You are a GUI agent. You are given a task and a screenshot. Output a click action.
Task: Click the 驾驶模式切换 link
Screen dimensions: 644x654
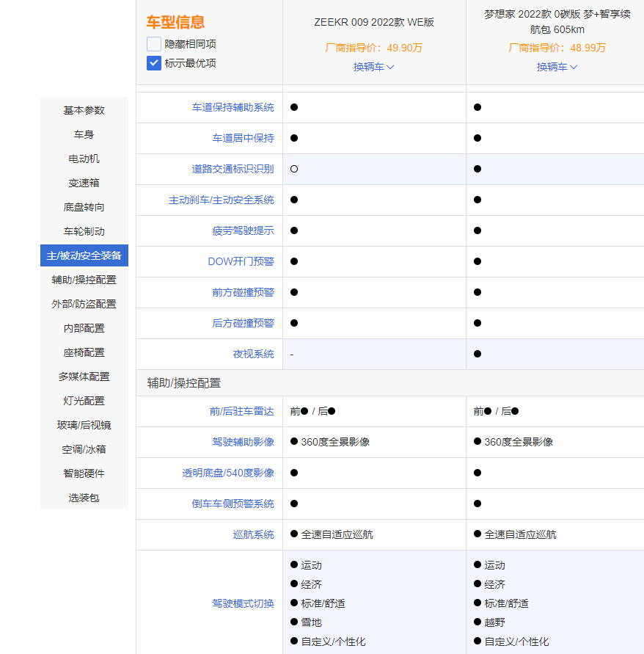[243, 603]
